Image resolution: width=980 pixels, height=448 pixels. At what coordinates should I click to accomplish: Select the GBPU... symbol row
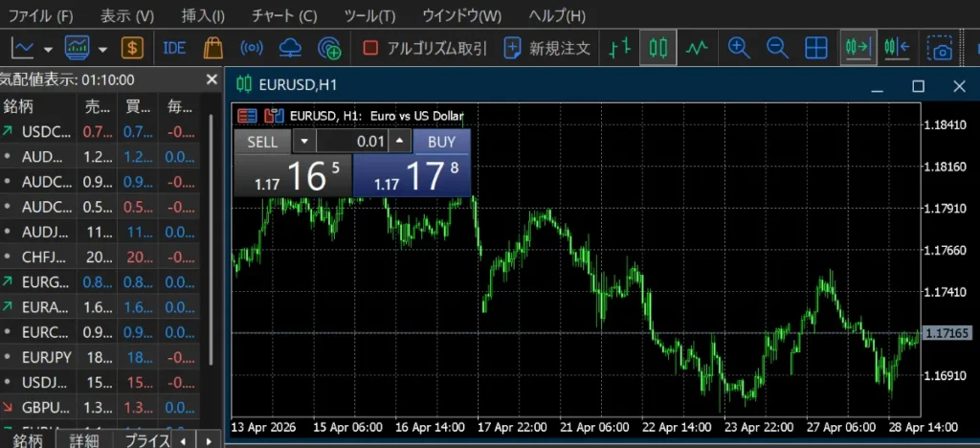(100, 408)
